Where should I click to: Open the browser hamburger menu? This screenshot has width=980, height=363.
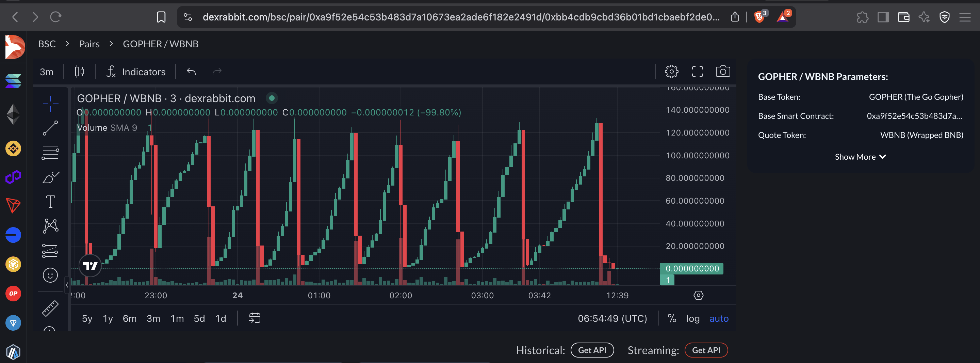click(965, 17)
